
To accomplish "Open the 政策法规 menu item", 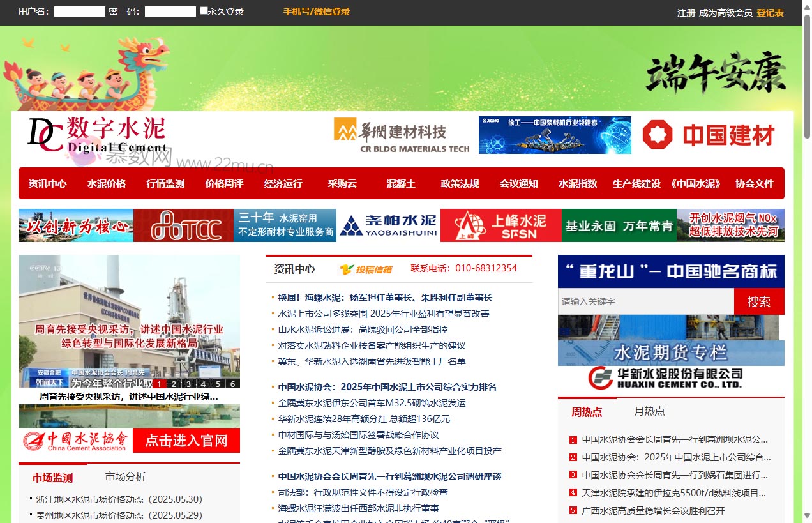I will pyautogui.click(x=460, y=184).
